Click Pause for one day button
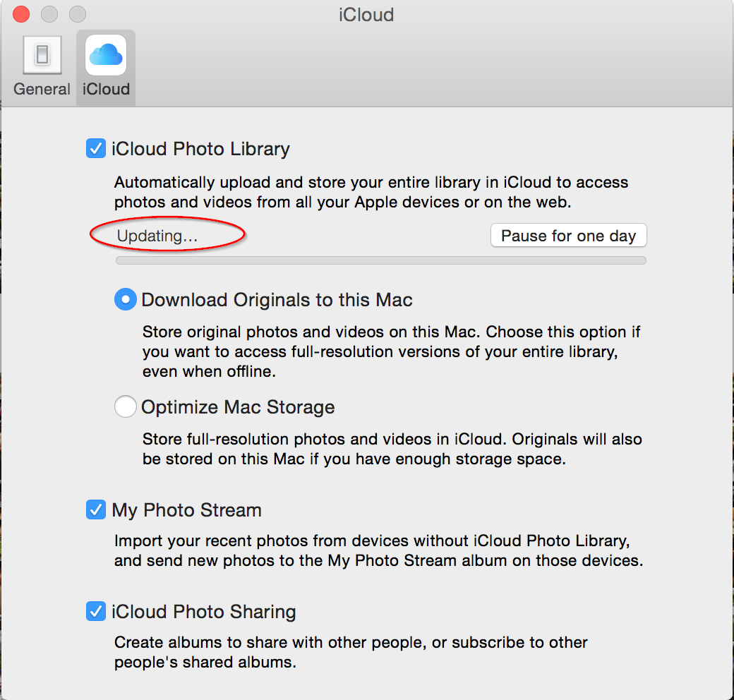This screenshot has width=734, height=700. 568,236
